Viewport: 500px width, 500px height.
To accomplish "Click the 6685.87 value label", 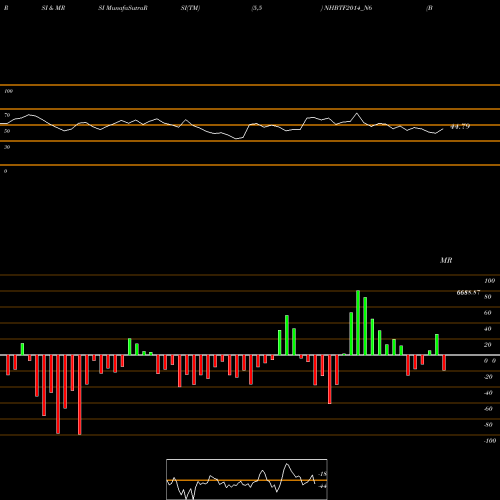I will click(468, 292).
